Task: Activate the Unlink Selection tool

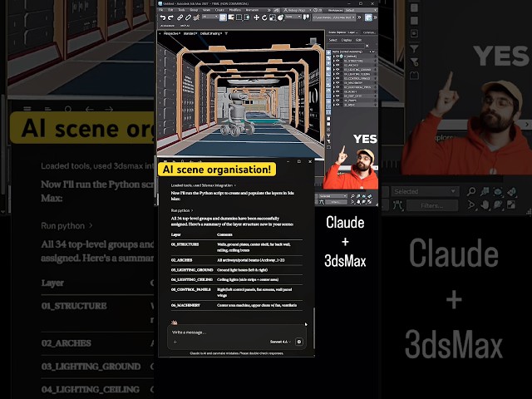Action: (x=188, y=17)
